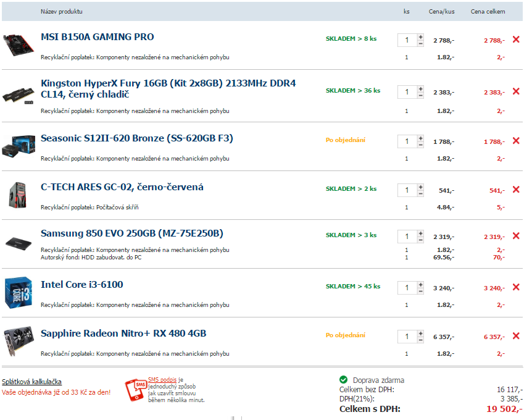Open Kingston HyperX Fury 16GB product link
Viewport: 532px width, 420px height.
click(x=168, y=88)
